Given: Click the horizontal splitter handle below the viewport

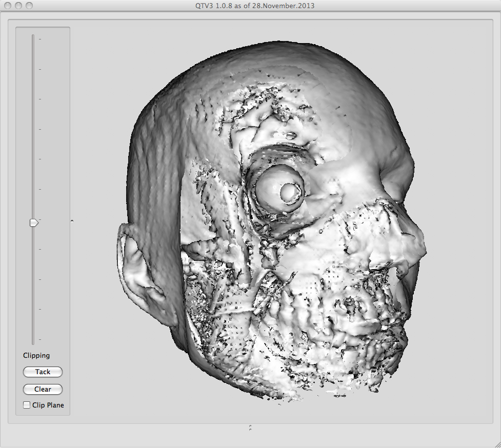Looking at the screenshot, I should (250, 426).
